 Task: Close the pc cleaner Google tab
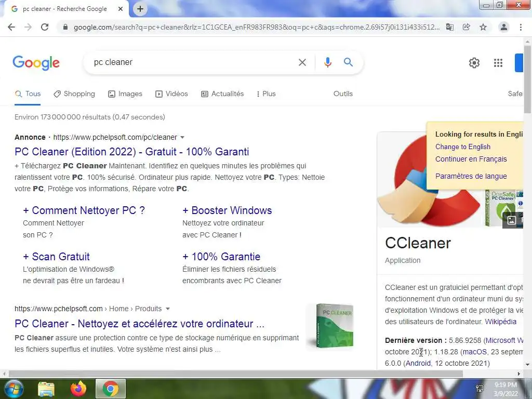[x=121, y=9]
